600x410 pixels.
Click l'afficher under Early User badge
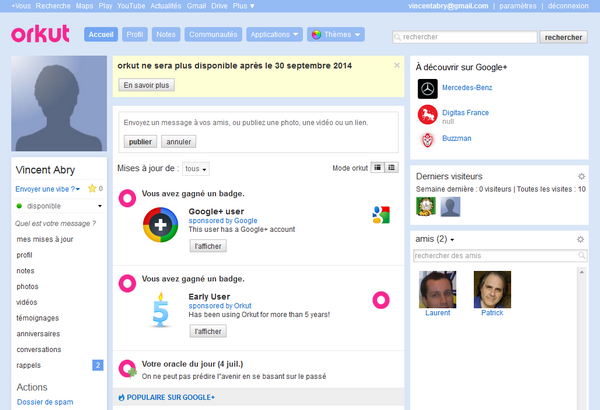208,331
